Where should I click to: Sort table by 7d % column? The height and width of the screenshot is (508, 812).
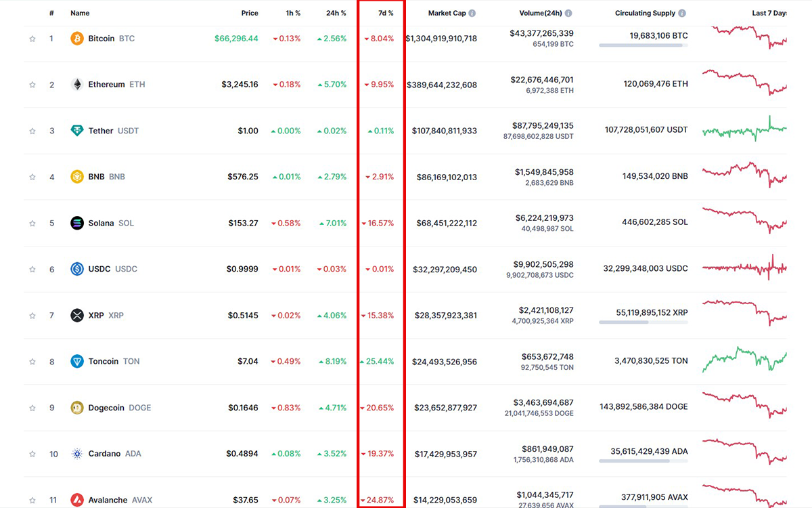point(386,14)
